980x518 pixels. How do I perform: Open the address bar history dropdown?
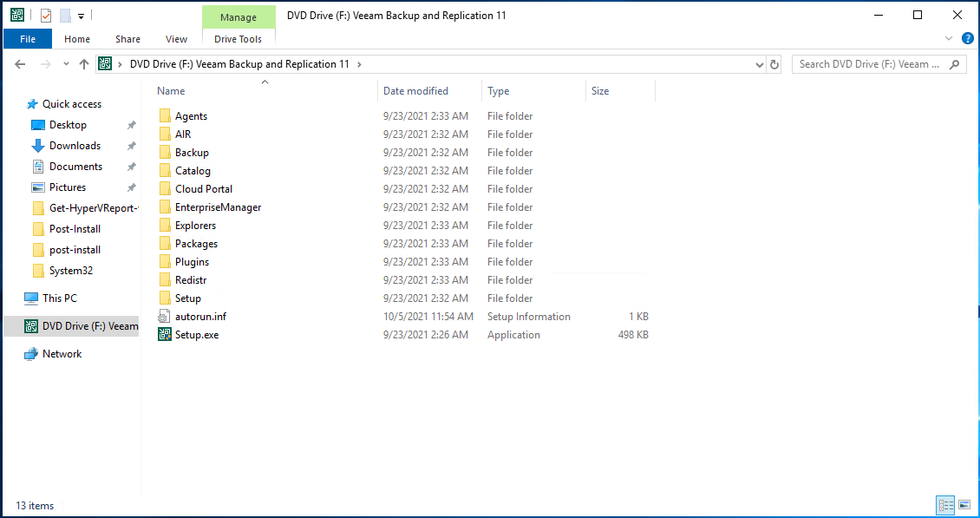pos(760,64)
